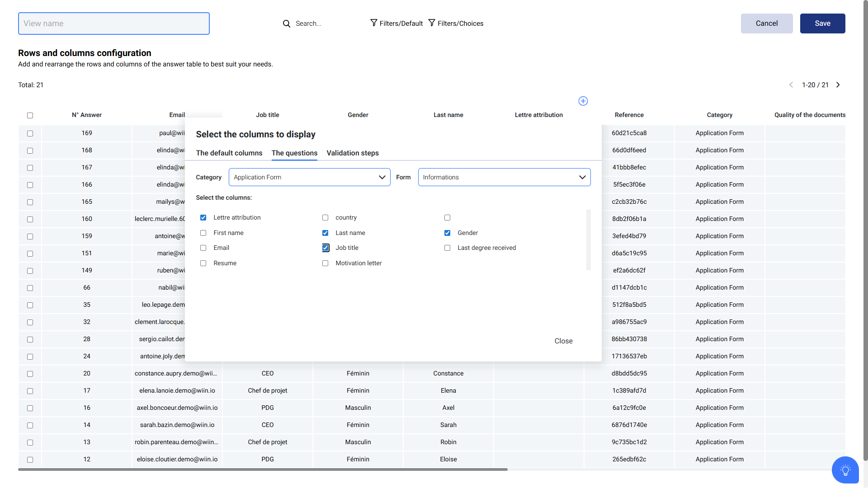Toggle the select-all rows checkbox
The image size is (868, 488).
pos(30,115)
